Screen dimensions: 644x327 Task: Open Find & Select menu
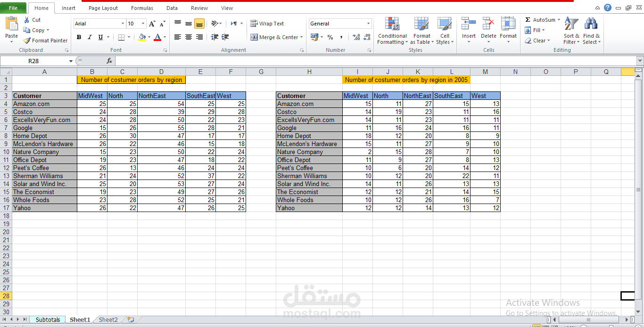click(591, 31)
